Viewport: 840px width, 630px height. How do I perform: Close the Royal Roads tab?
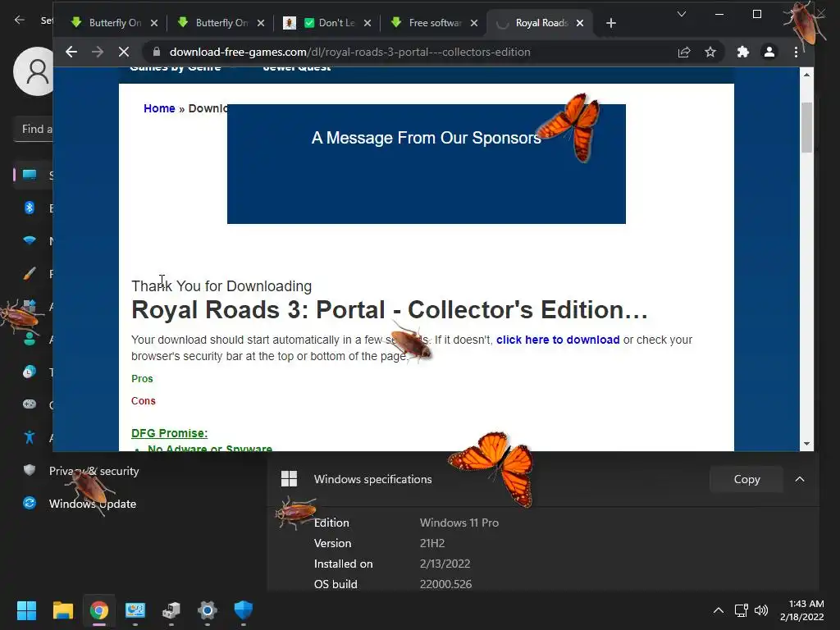tap(580, 23)
